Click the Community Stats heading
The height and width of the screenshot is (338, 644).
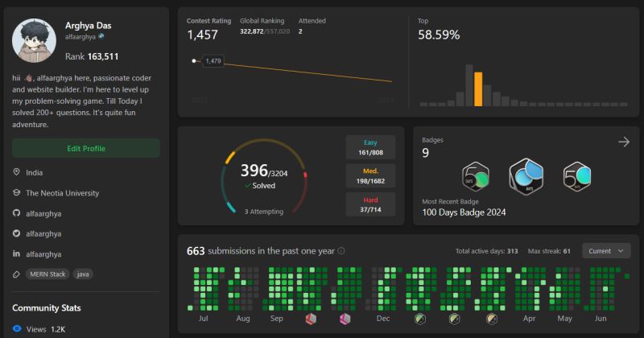click(x=47, y=307)
